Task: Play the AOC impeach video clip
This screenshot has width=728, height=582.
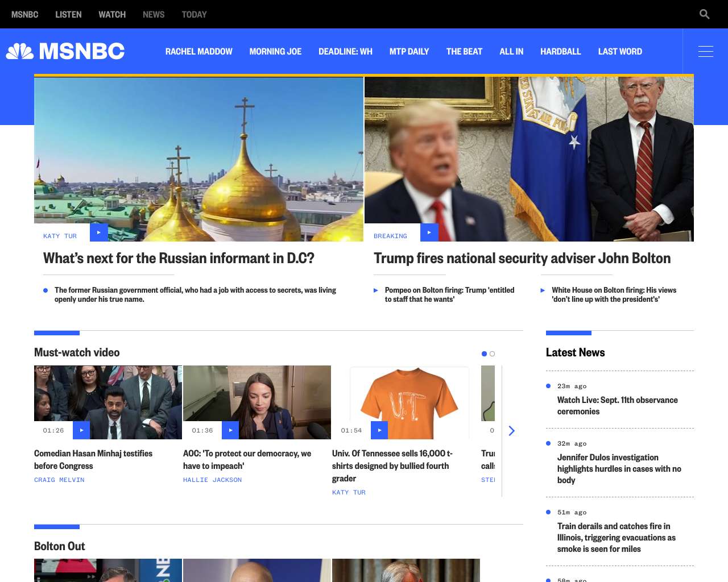Action: [230, 430]
